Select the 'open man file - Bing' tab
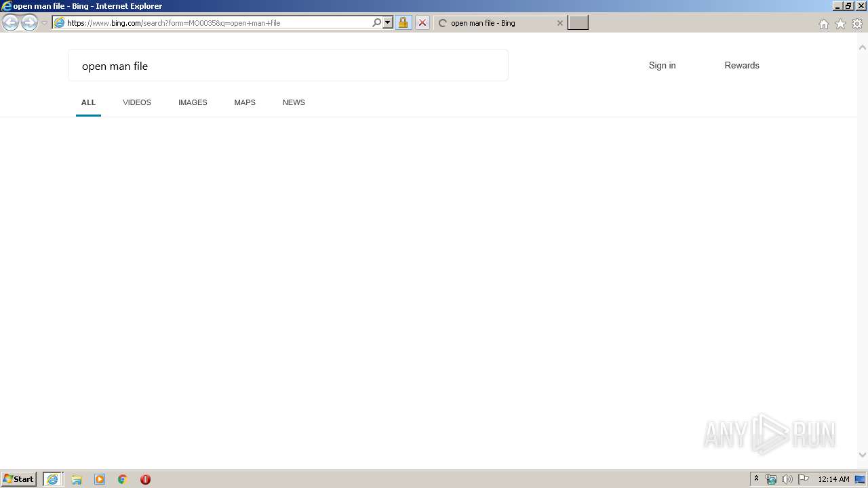The image size is (868, 488). pyautogui.click(x=500, y=23)
